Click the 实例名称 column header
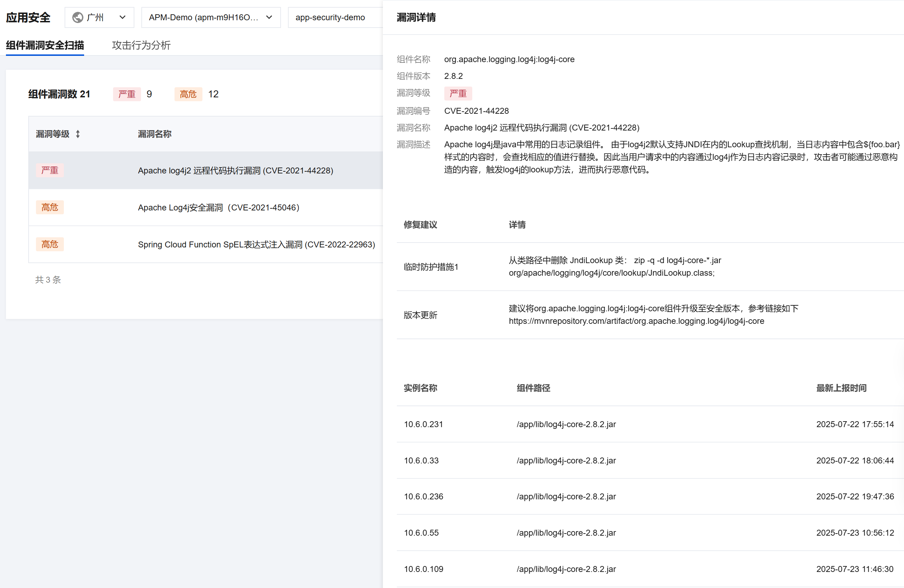Screen dimensions: 904x588 pyautogui.click(x=420, y=388)
